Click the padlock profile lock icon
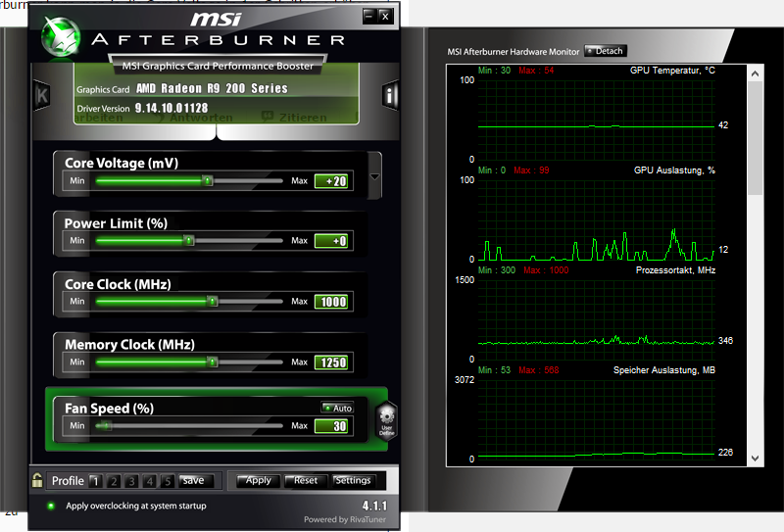The image size is (784, 532). pyautogui.click(x=37, y=480)
